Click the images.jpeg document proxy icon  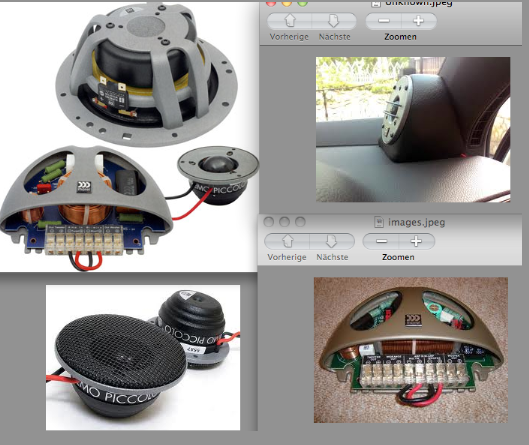click(379, 222)
